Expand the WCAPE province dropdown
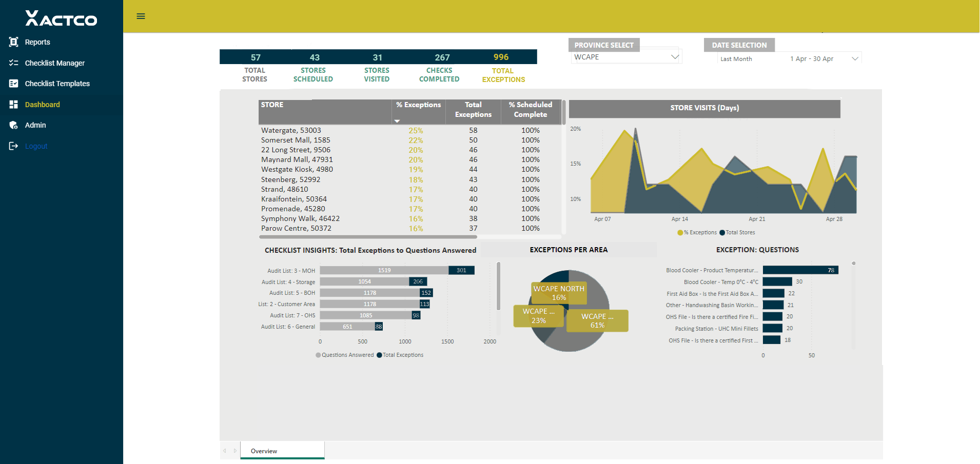This screenshot has width=980, height=464. (x=675, y=57)
